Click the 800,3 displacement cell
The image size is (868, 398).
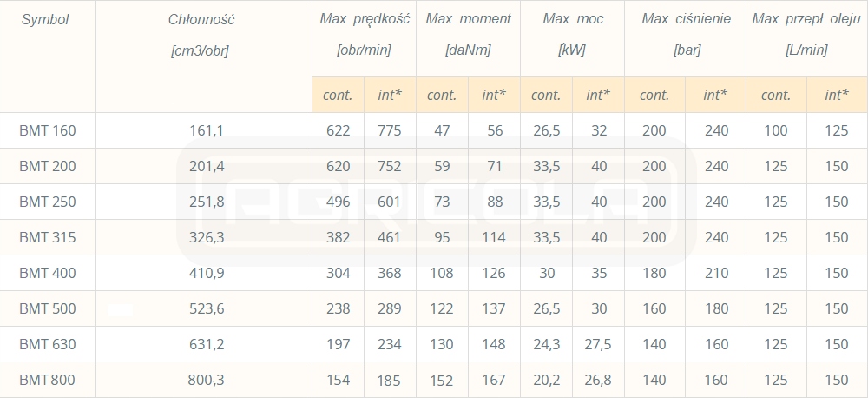207,380
